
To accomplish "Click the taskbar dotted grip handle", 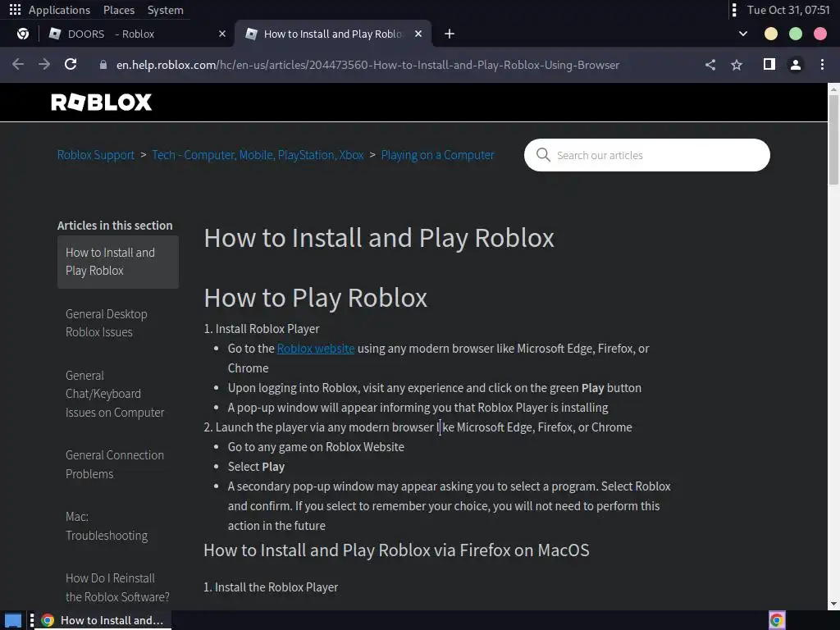I will 32,620.
